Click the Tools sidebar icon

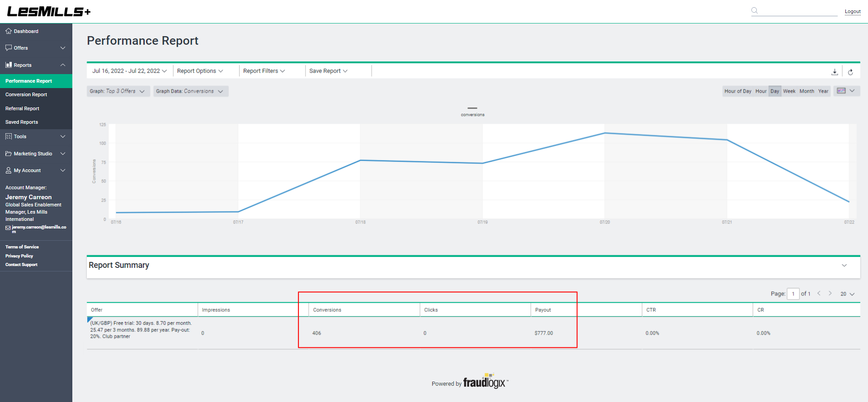point(9,136)
